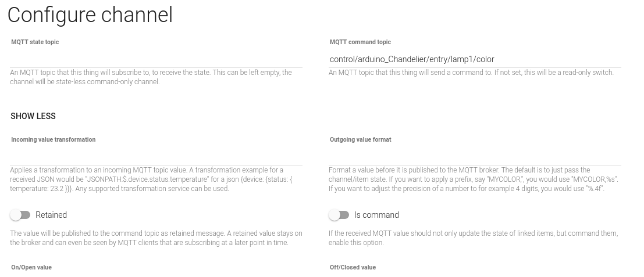Click the Configure channel heading
The image size is (644, 277).
pyautogui.click(x=90, y=15)
